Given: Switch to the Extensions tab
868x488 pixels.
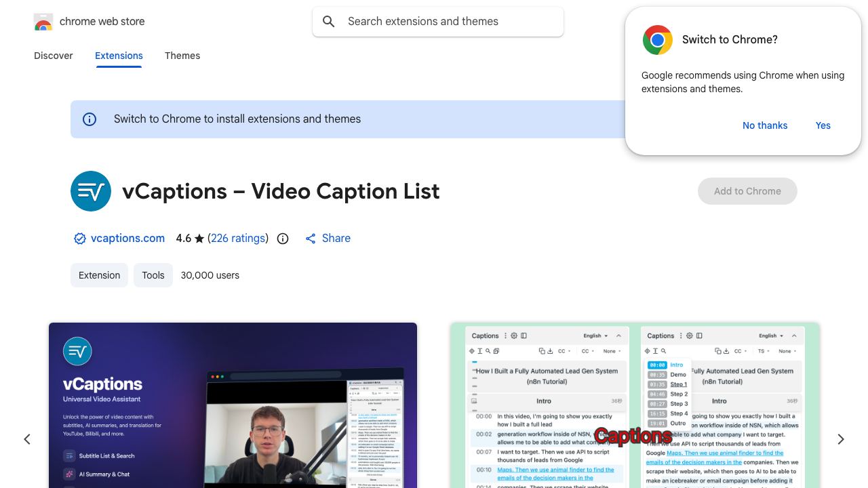Looking at the screenshot, I should pos(119,56).
